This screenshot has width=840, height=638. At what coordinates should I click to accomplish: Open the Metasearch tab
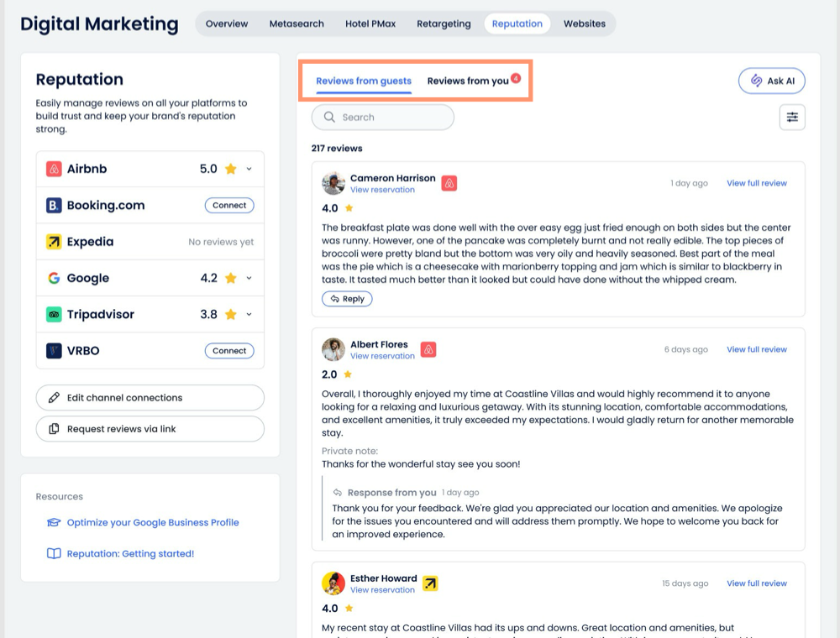tap(297, 24)
